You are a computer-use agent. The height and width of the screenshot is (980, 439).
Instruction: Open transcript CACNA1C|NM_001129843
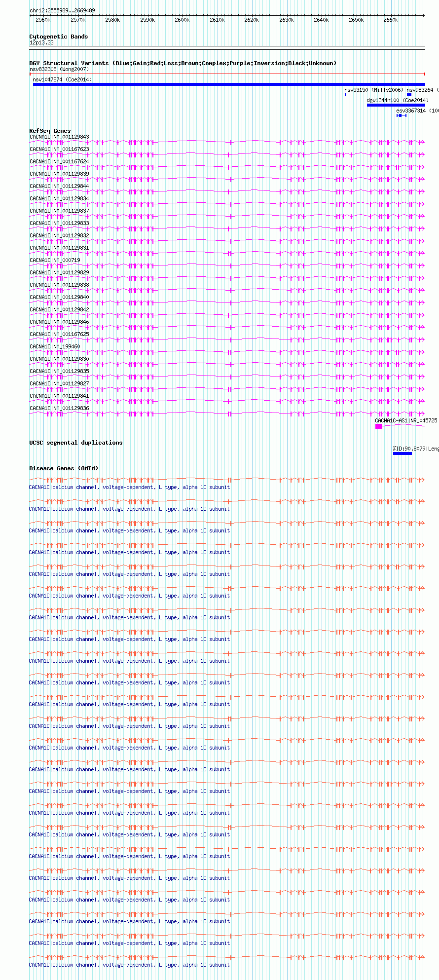tap(59, 137)
